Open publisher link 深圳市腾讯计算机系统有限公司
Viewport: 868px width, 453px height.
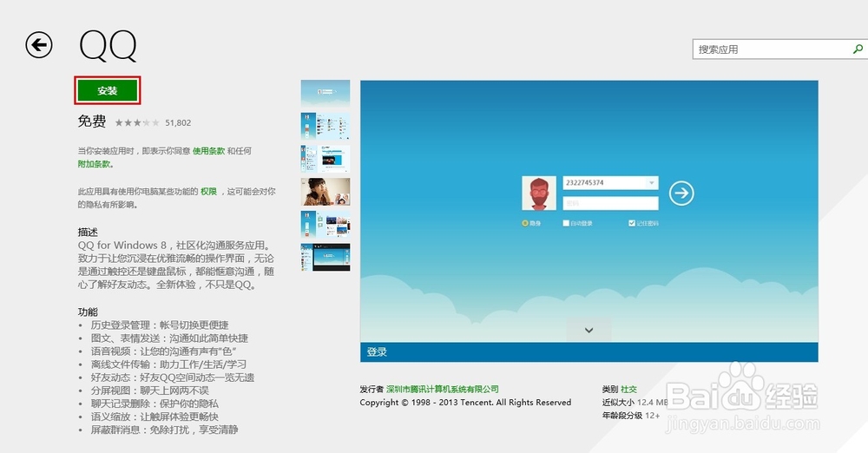443,390
